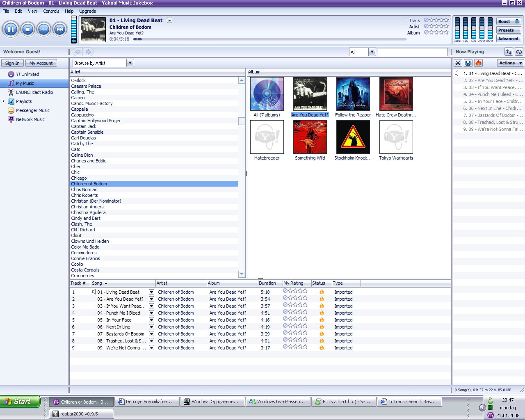Open the Controls menu
The image size is (525, 420).
[x=51, y=11]
